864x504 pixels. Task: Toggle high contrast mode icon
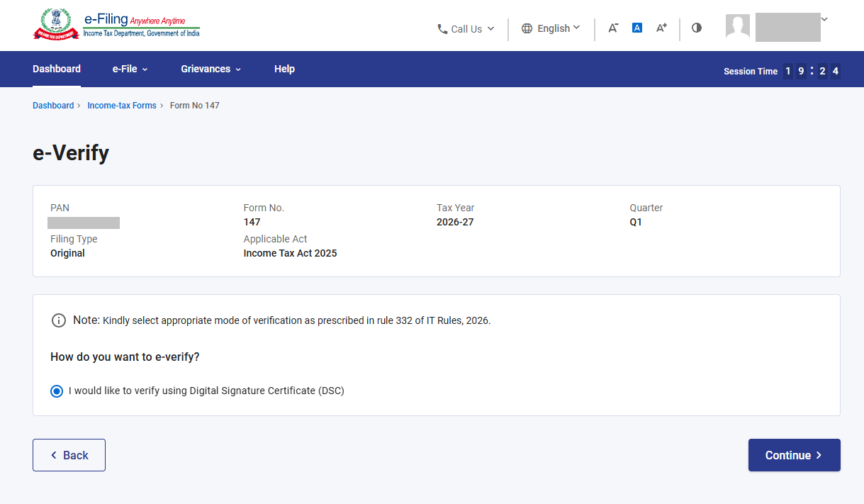tap(697, 28)
